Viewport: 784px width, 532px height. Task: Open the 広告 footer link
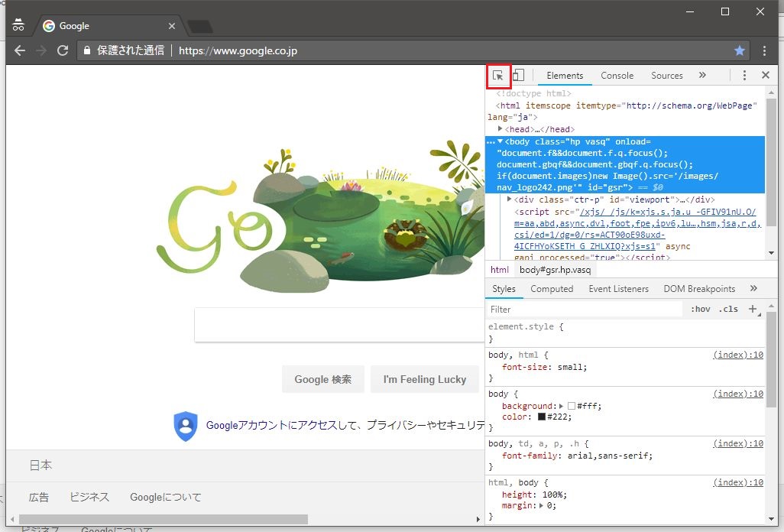(x=39, y=497)
